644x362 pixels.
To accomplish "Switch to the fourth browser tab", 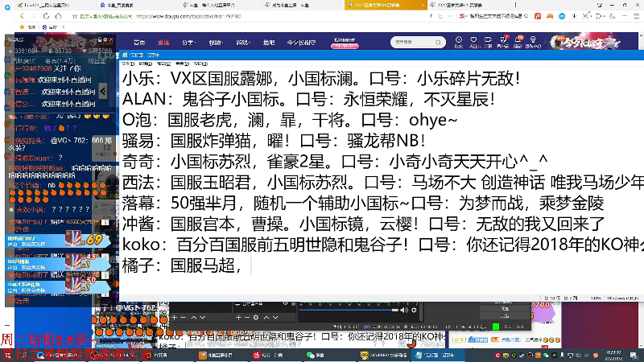I will pos(303,5).
